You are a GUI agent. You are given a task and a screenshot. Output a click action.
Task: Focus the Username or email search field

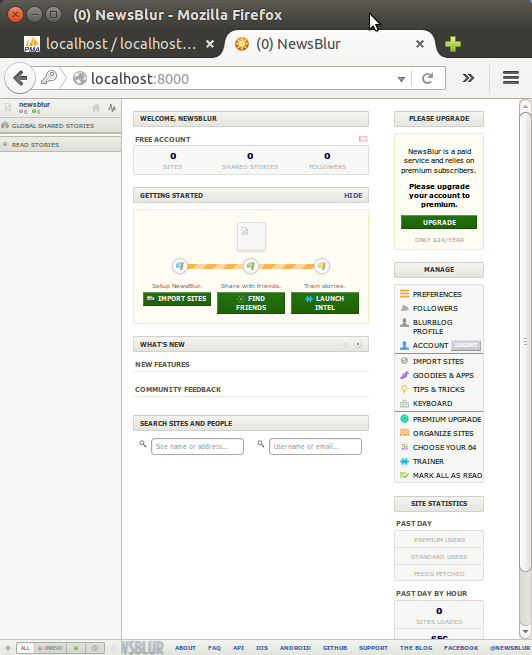315,447
